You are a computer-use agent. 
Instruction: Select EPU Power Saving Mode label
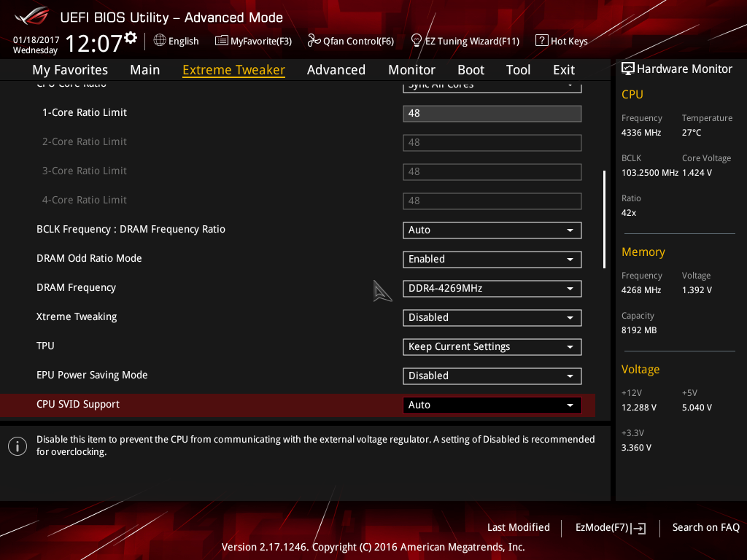[92, 376]
